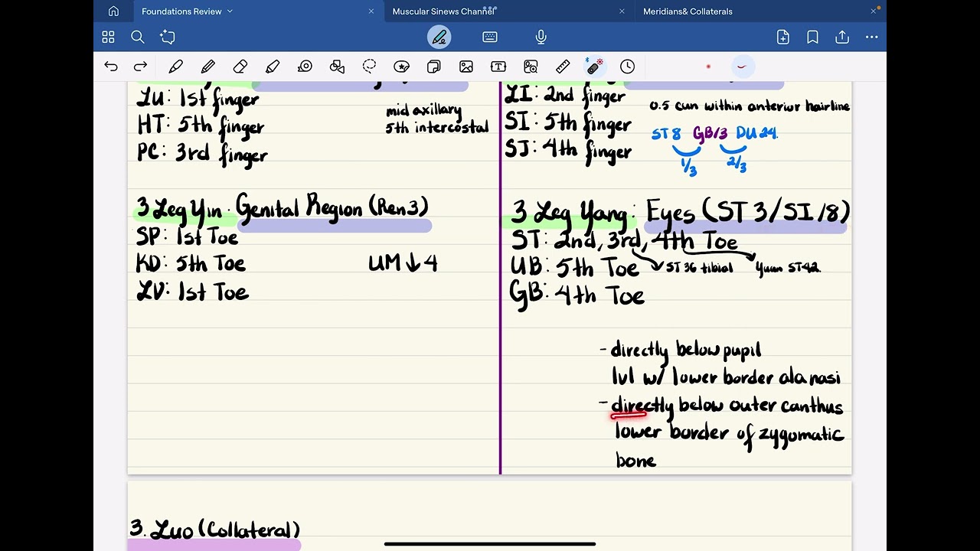The image size is (980, 551).
Task: Tap 'LV: 1st Toe' line
Action: click(192, 292)
